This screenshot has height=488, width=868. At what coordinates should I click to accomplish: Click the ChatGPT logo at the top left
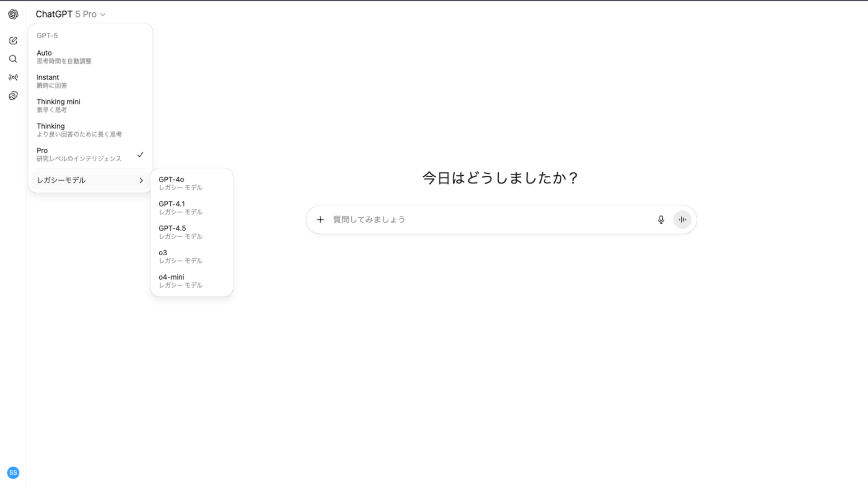tap(13, 14)
